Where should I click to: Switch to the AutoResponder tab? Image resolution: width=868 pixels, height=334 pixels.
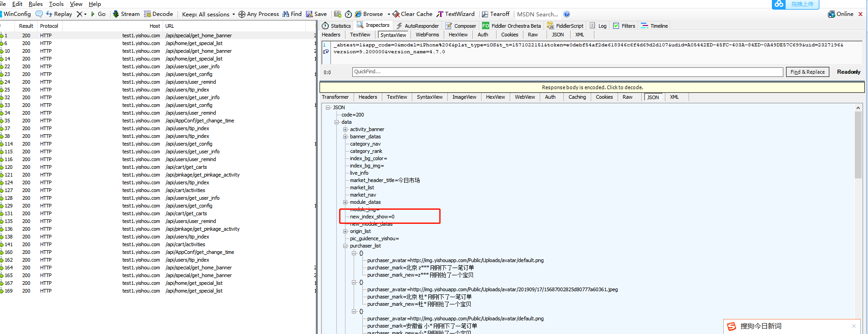[417, 26]
